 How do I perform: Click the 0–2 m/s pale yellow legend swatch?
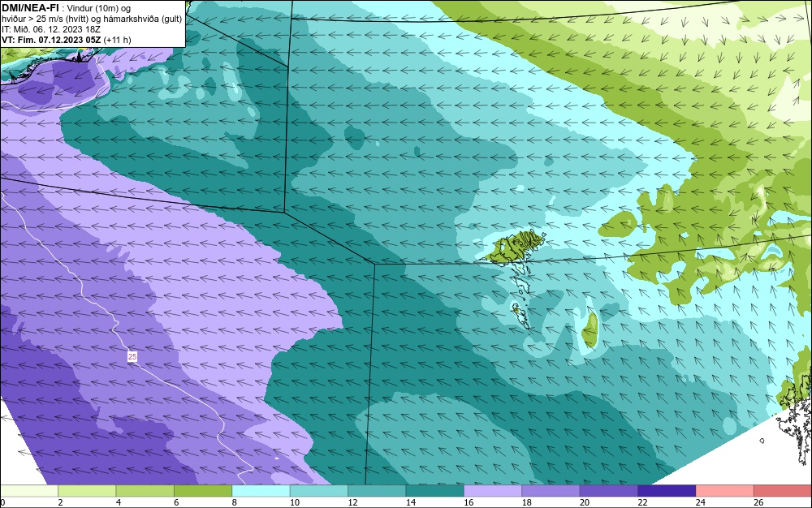coord(29,491)
